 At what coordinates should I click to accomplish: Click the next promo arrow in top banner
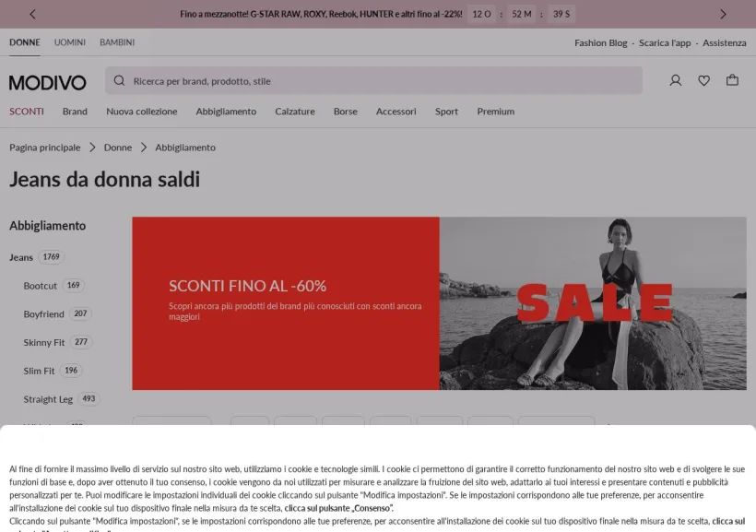pos(723,14)
